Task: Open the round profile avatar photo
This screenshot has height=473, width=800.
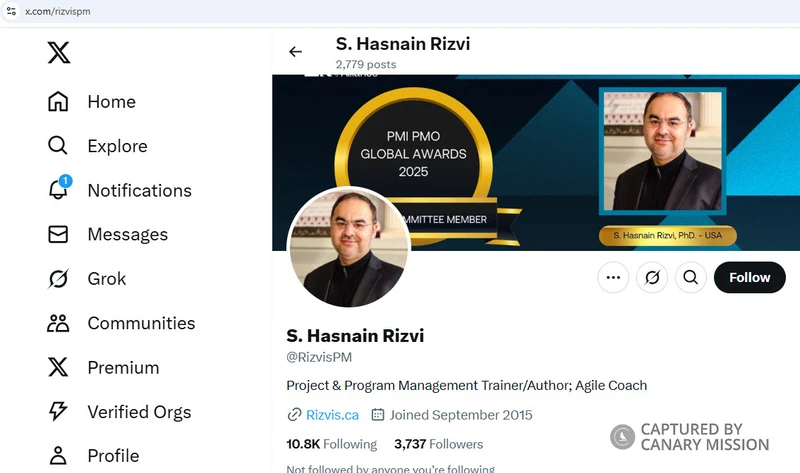Action: click(349, 247)
